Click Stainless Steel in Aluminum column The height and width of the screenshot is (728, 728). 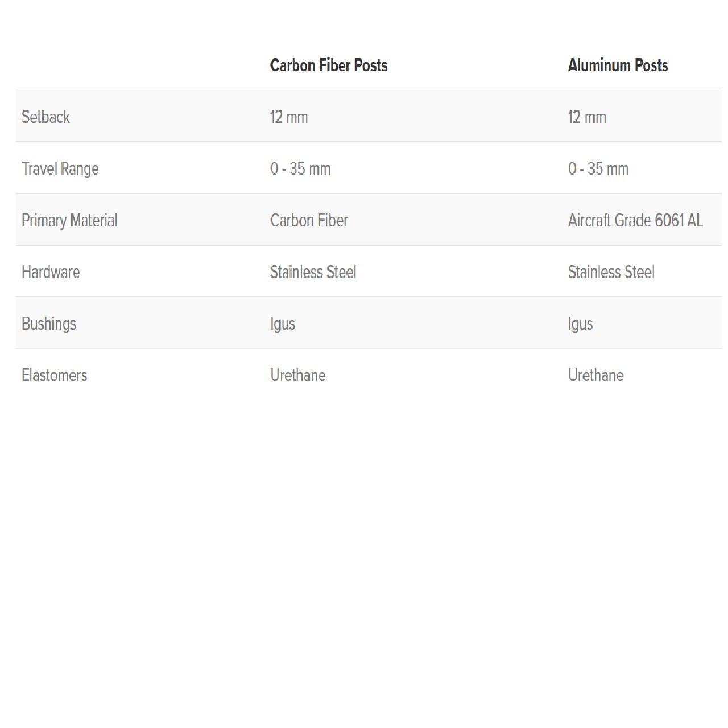click(x=611, y=272)
